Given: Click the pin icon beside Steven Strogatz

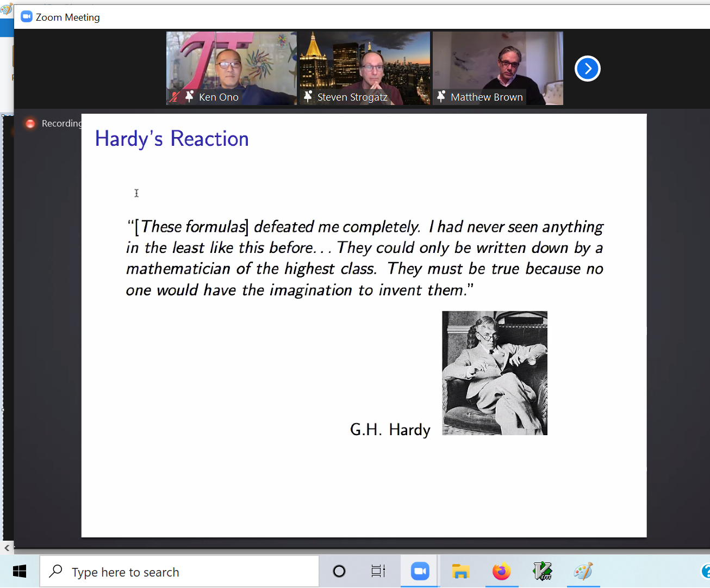Looking at the screenshot, I should tap(308, 97).
